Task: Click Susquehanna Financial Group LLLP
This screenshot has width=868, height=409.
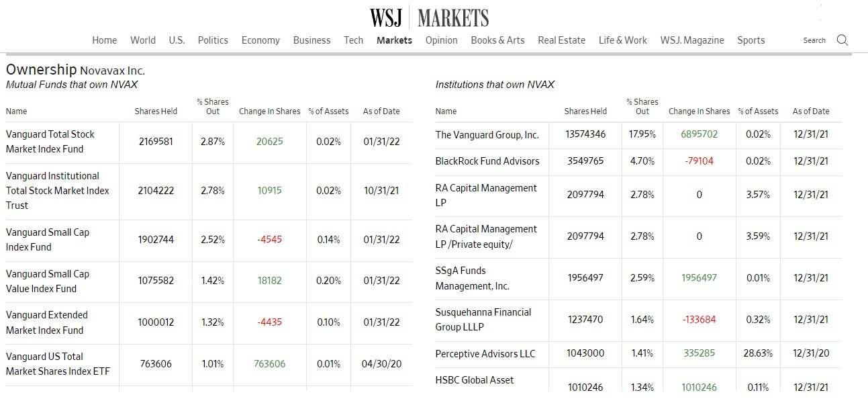Action: tap(483, 320)
